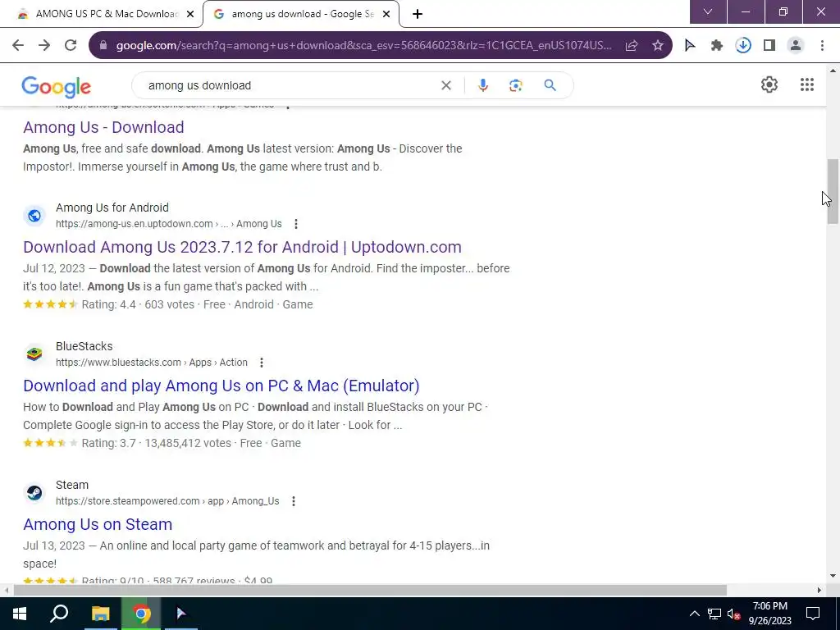Open the Windows notification center
The image size is (840, 630).
(x=813, y=614)
